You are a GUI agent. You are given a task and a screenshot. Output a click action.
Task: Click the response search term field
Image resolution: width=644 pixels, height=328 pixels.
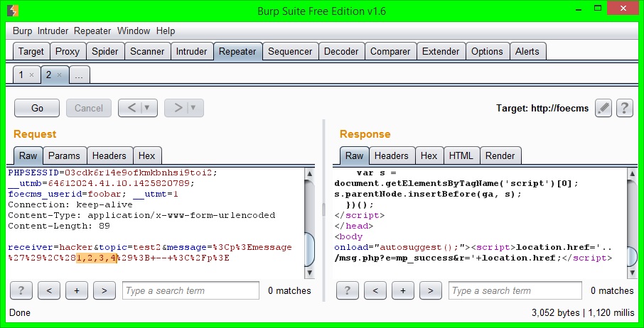pyautogui.click(x=515, y=290)
